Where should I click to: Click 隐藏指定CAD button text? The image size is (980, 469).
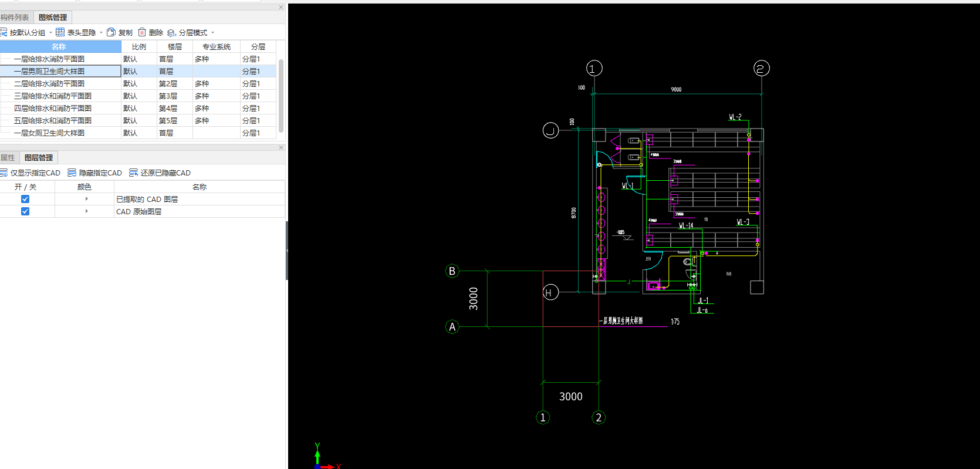(100, 173)
